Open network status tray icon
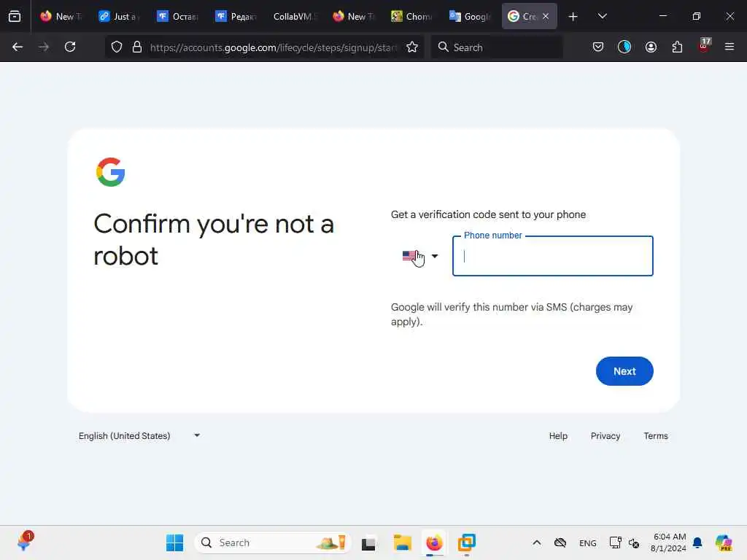 615,542
